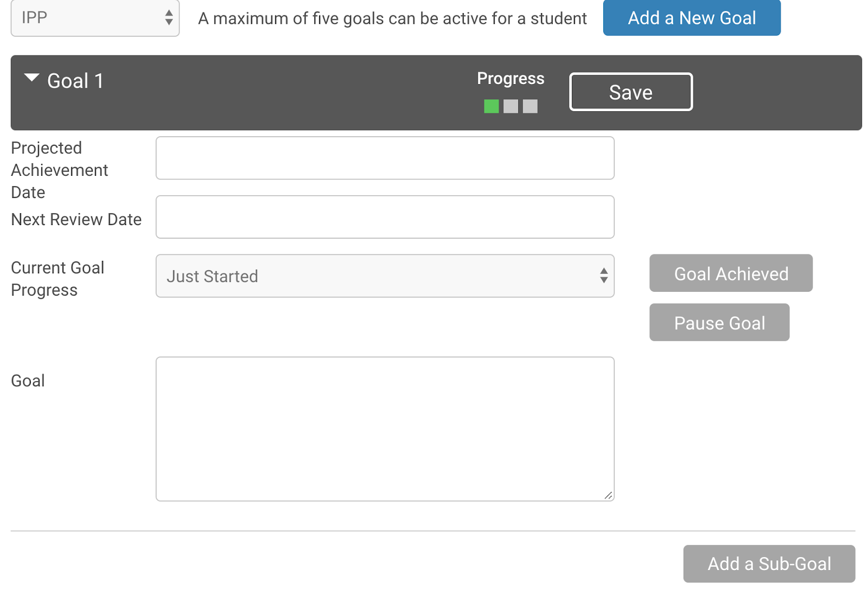868x601 pixels.
Task: Click the up/down arrows on the progress selector
Action: [604, 276]
